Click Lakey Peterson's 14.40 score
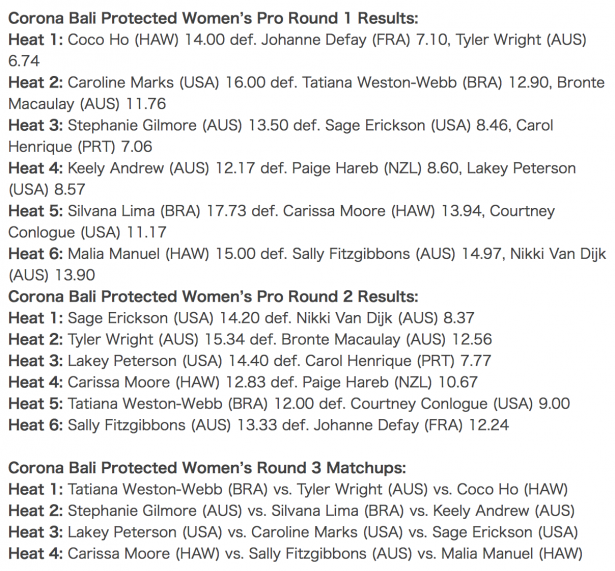Screen dimensions: 615x571 coord(248,361)
